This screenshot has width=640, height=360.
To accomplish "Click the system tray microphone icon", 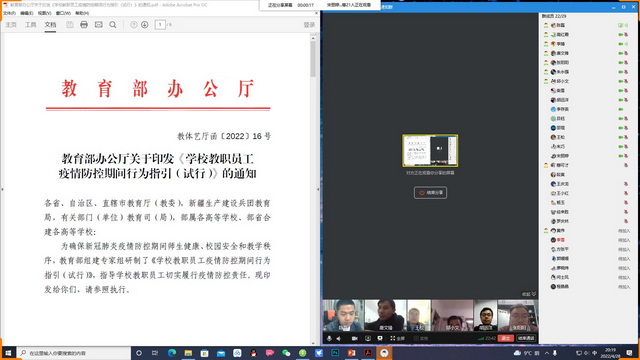I will pos(554,353).
